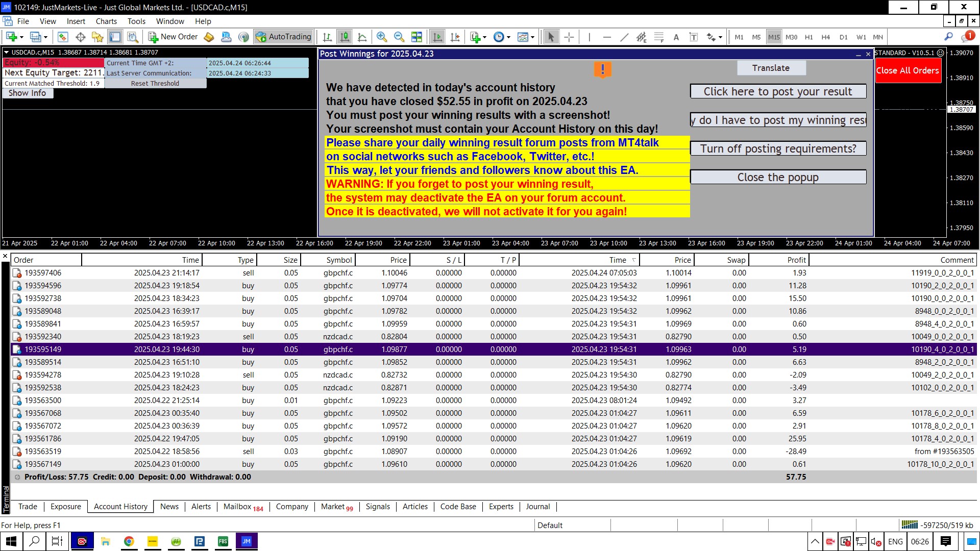The image size is (980, 551).
Task: Click the Zoom Out magnifier icon
Action: point(399,37)
